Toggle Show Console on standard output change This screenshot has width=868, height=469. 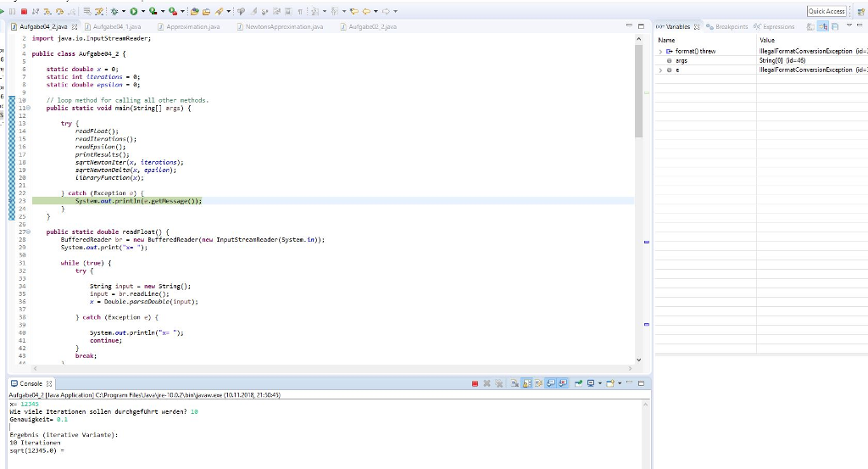click(x=551, y=383)
